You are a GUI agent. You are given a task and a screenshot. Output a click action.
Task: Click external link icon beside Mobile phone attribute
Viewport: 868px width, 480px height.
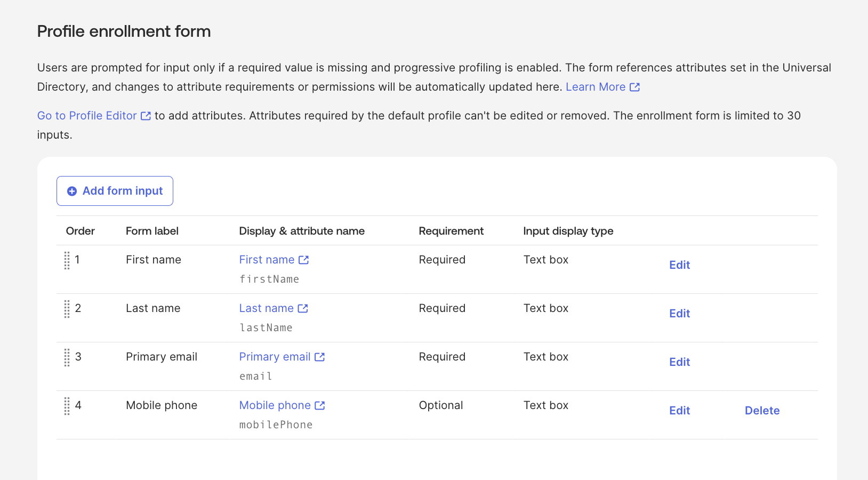point(320,405)
